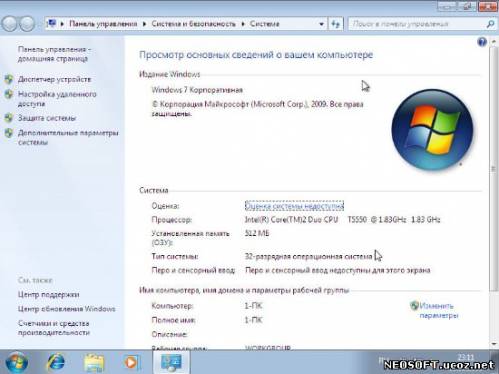Open Windows Explorer folder taskbar icon

pyautogui.click(x=94, y=363)
